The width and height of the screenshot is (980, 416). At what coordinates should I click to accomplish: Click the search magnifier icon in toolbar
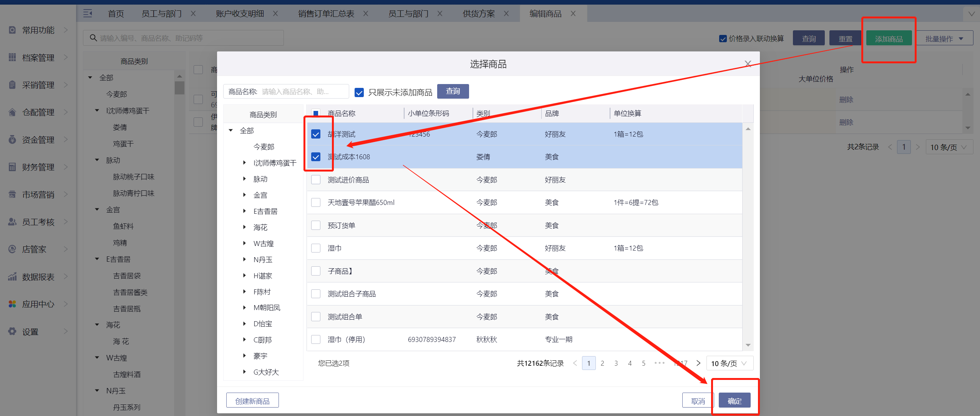(x=93, y=38)
